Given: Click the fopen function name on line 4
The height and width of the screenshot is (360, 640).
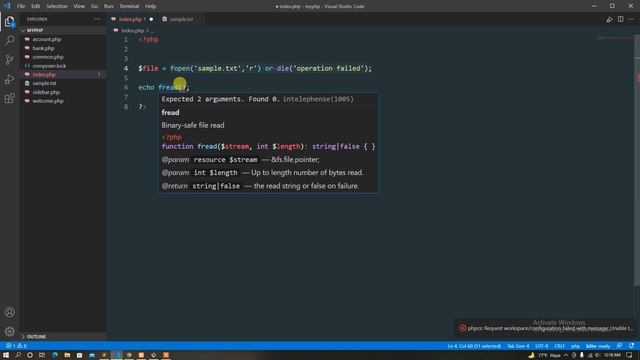Looking at the screenshot, I should coord(180,68).
